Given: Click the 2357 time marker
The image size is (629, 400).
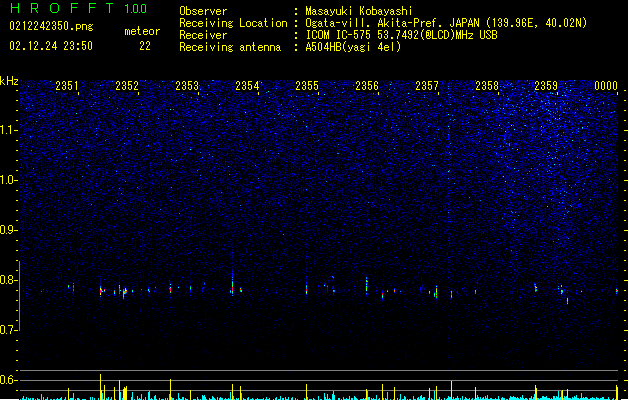Looking at the screenshot, I should 427,85.
